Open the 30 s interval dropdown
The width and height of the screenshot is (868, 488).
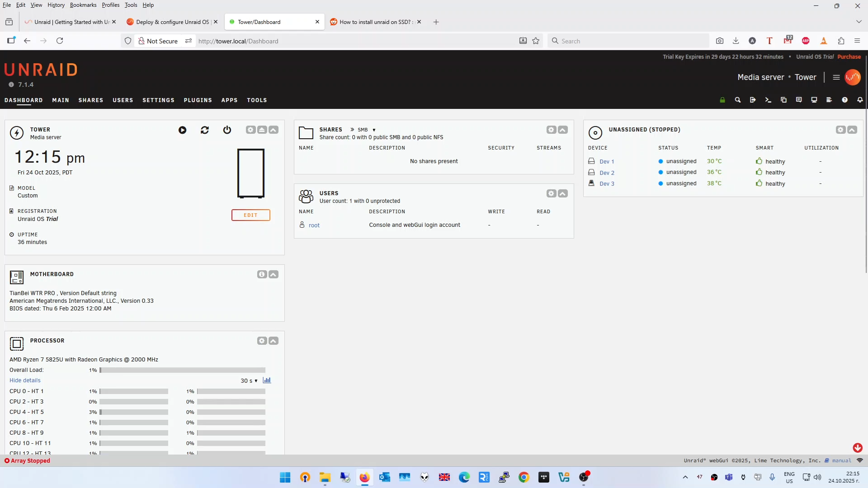tap(249, 381)
